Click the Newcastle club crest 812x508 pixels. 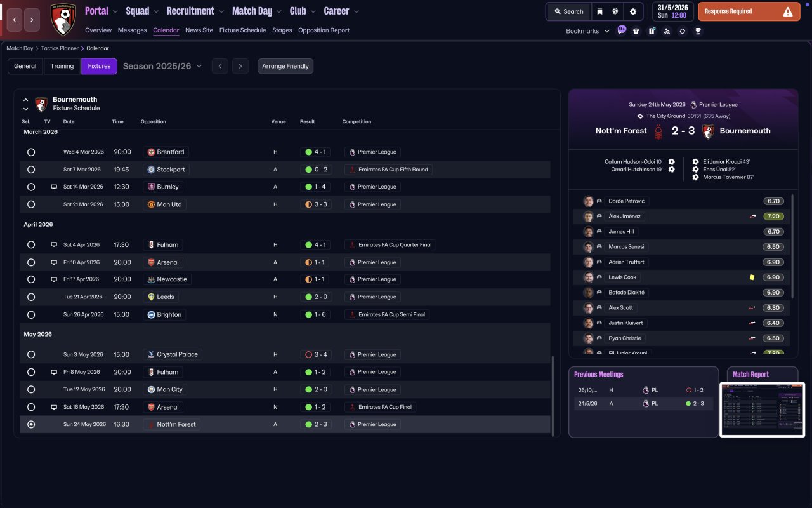tap(151, 279)
